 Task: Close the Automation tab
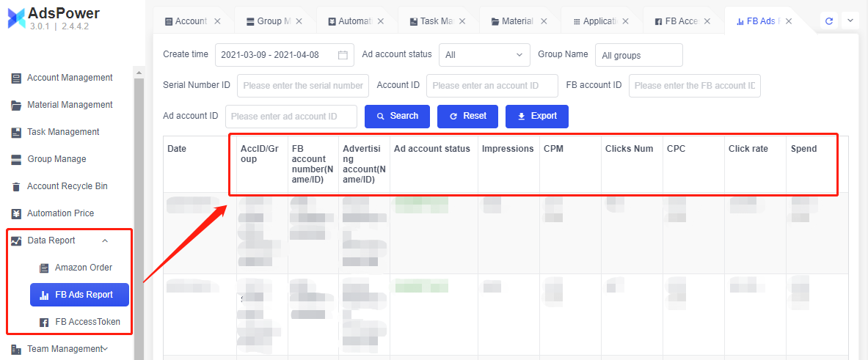[380, 21]
